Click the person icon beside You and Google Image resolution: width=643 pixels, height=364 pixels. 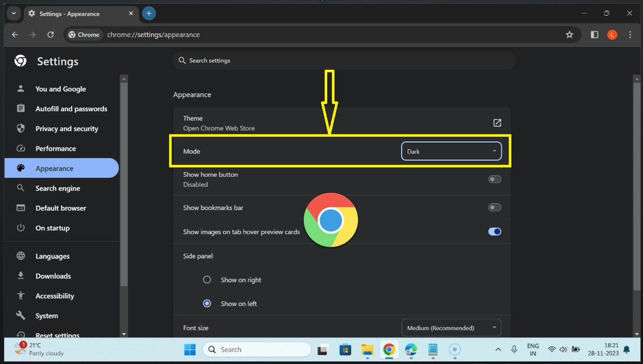[x=21, y=89]
